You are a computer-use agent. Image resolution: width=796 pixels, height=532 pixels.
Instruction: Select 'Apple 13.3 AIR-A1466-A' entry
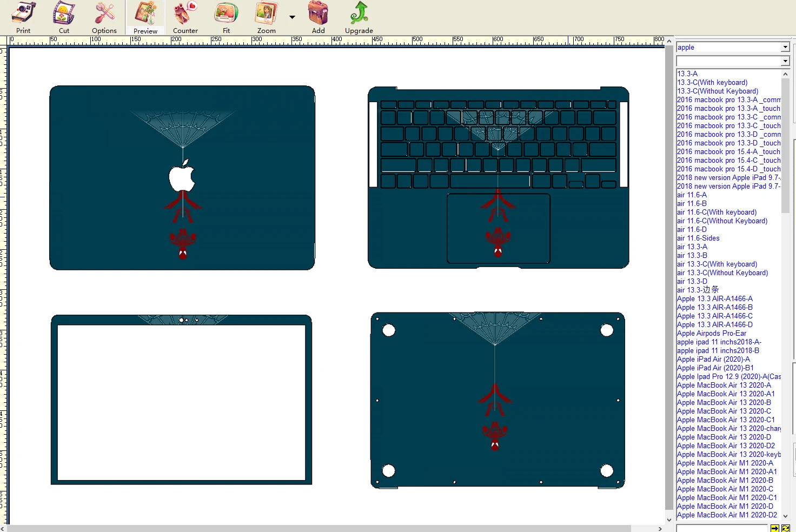pos(715,298)
